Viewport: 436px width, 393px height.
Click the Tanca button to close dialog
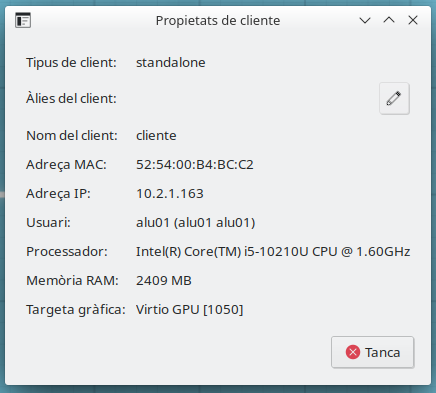[x=373, y=352]
